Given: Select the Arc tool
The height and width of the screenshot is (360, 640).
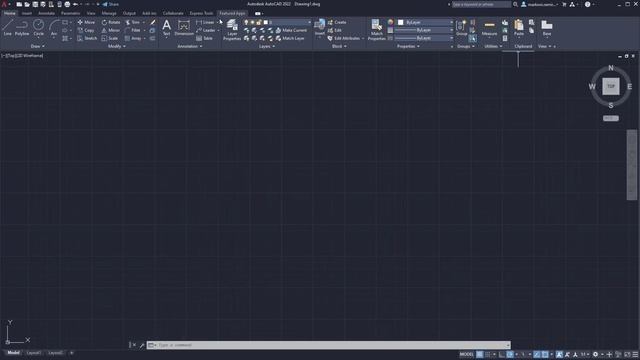Looking at the screenshot, I should pyautogui.click(x=54, y=28).
